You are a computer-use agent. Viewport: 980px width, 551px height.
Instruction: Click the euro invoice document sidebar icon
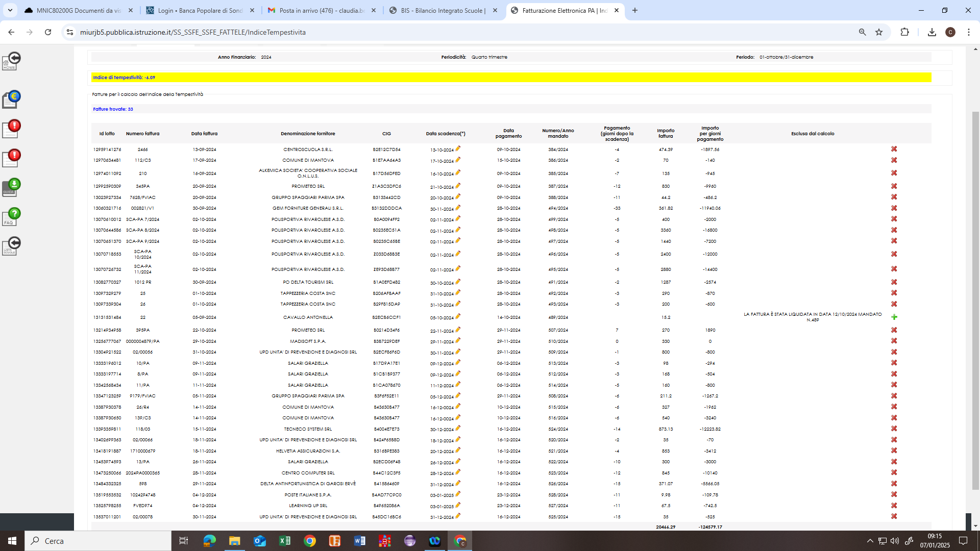pos(11,99)
